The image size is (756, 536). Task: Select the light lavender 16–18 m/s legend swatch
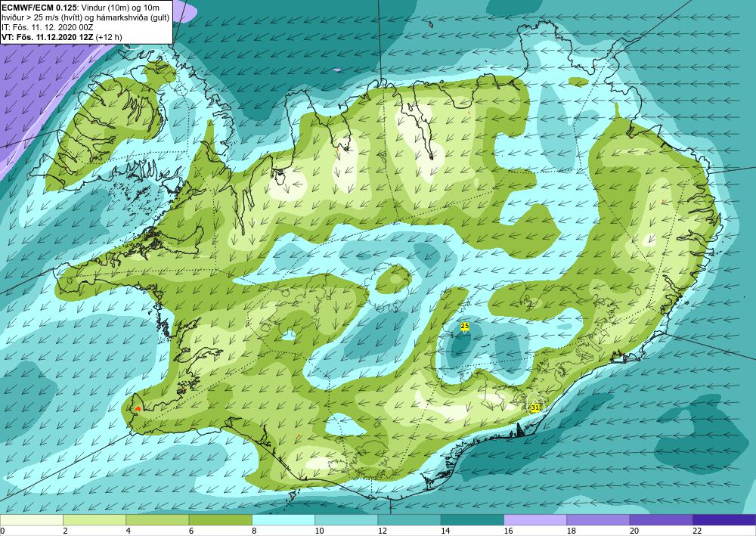pyautogui.click(x=535, y=519)
